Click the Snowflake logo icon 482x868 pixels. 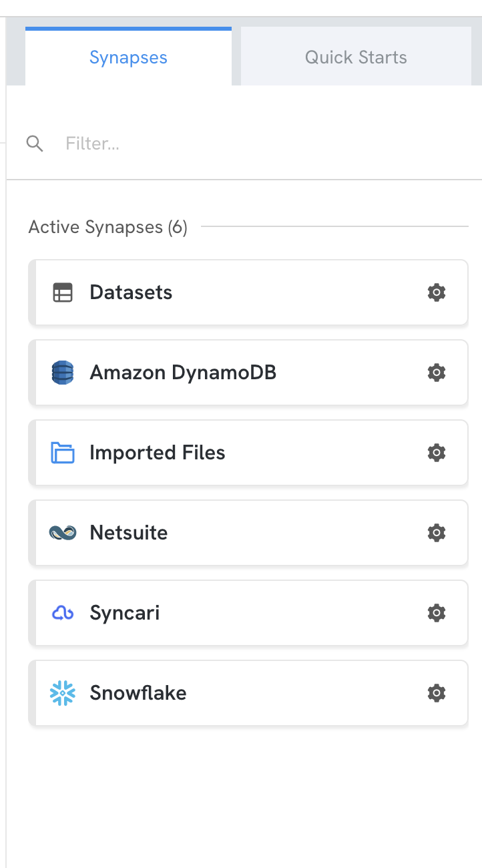(63, 693)
